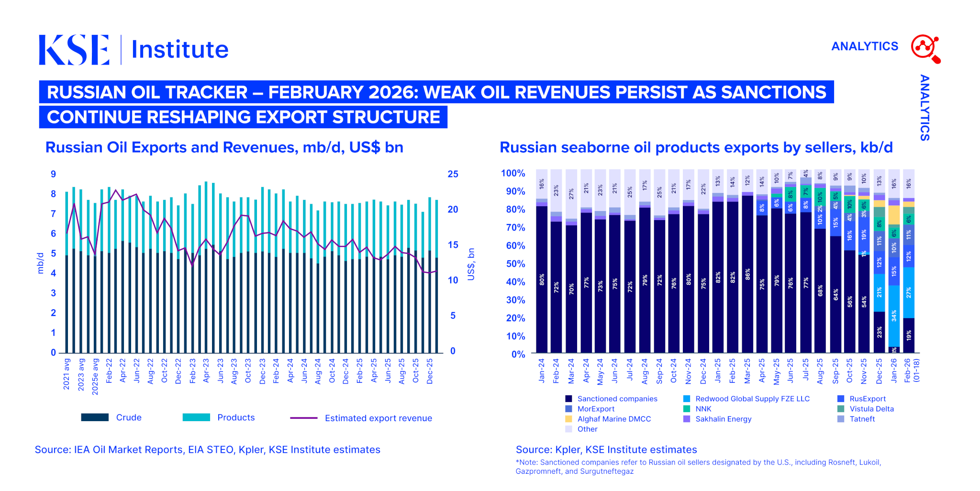Viewport: 980px width, 491px height.
Task: Select the Products legend swatch
Action: click(196, 417)
